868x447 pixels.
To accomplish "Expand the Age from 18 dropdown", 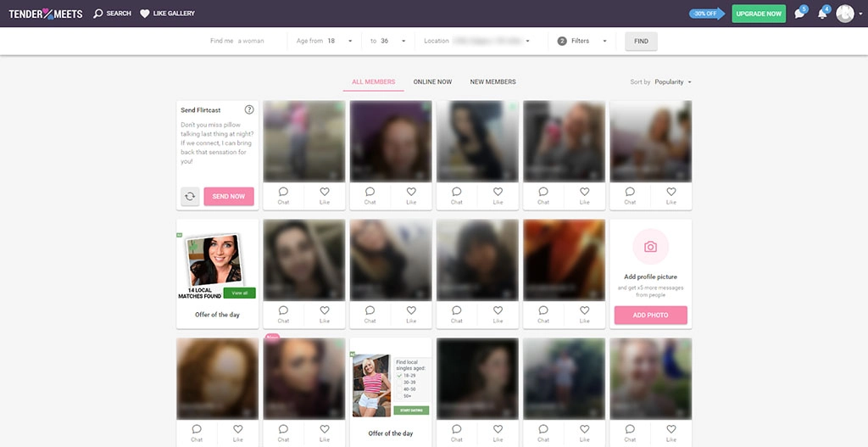I will pyautogui.click(x=346, y=41).
